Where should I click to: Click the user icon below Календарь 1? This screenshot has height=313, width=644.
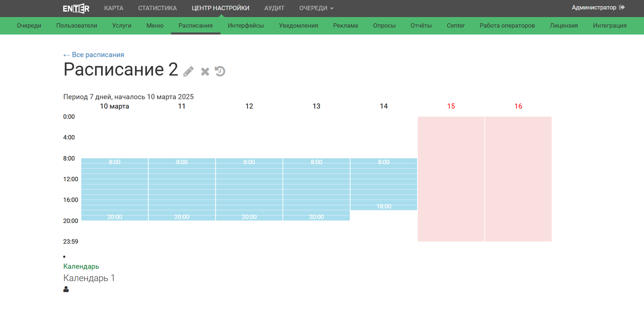coord(66,289)
